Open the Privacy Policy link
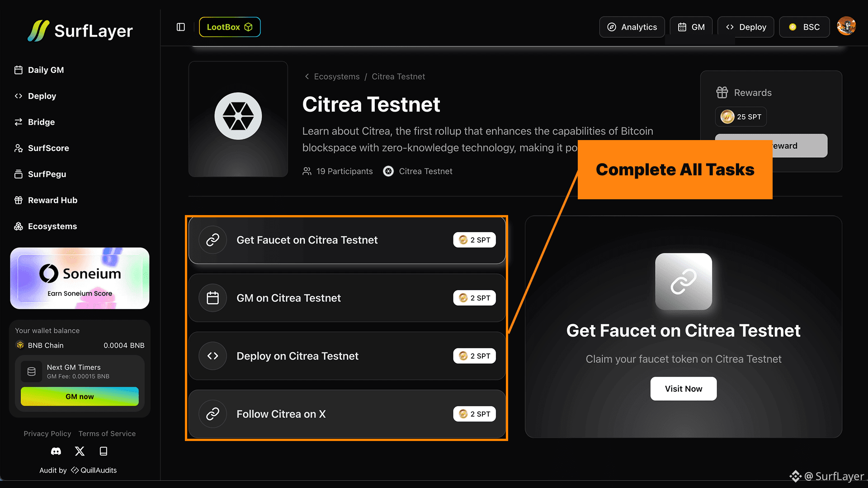This screenshot has width=868, height=488. [x=47, y=434]
